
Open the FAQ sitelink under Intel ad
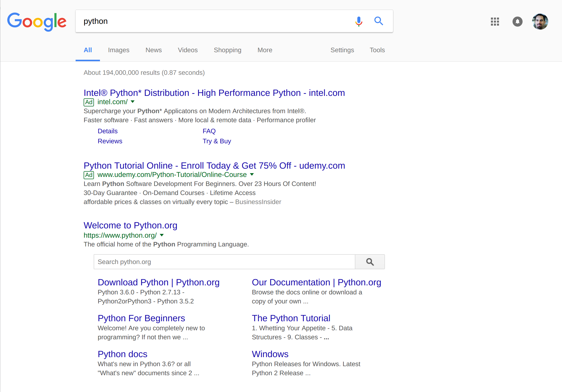(x=209, y=131)
